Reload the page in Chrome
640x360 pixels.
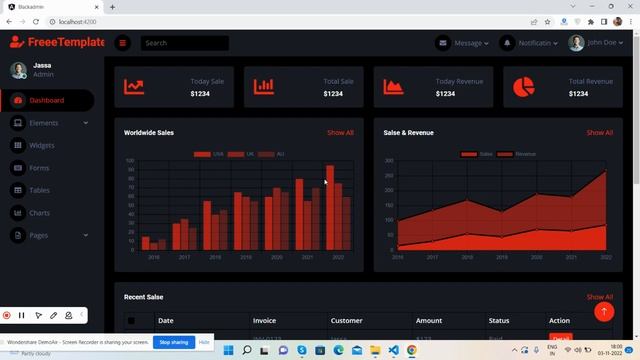point(36,22)
